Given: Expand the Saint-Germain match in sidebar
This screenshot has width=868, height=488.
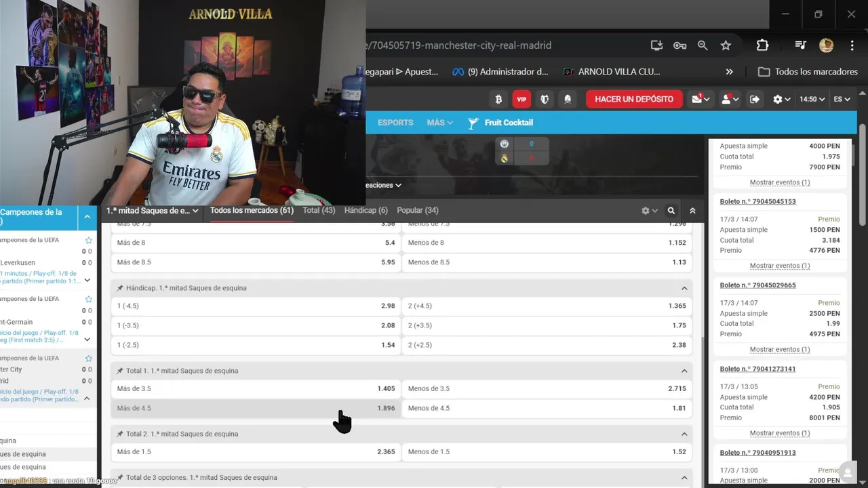Looking at the screenshot, I should pyautogui.click(x=87, y=339).
